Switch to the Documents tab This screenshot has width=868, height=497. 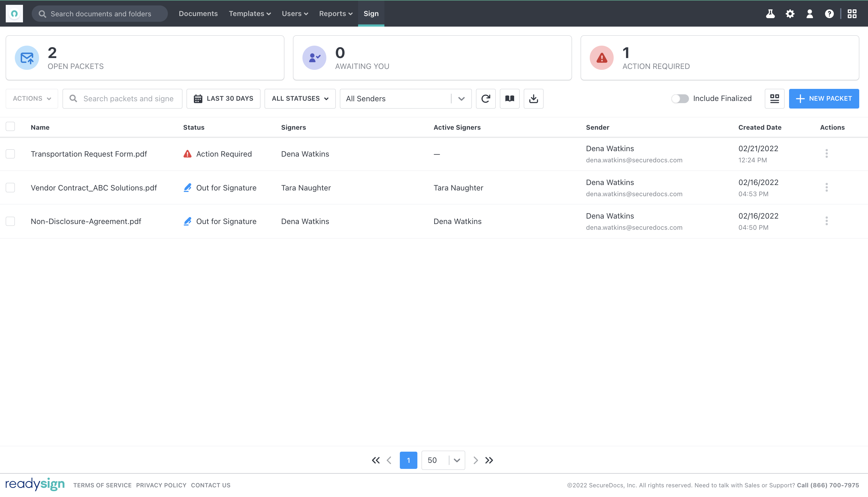(x=198, y=14)
